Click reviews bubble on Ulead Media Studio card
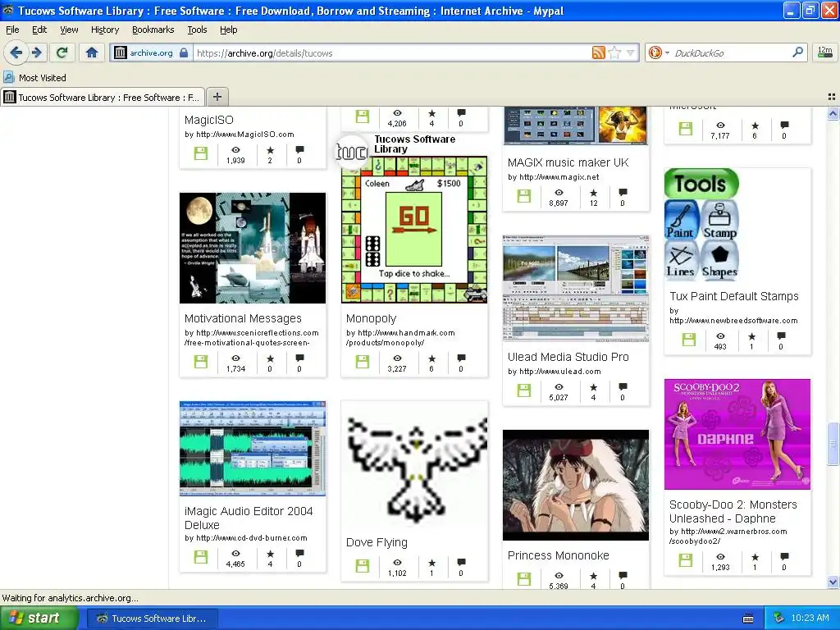This screenshot has height=630, width=840. click(623, 386)
